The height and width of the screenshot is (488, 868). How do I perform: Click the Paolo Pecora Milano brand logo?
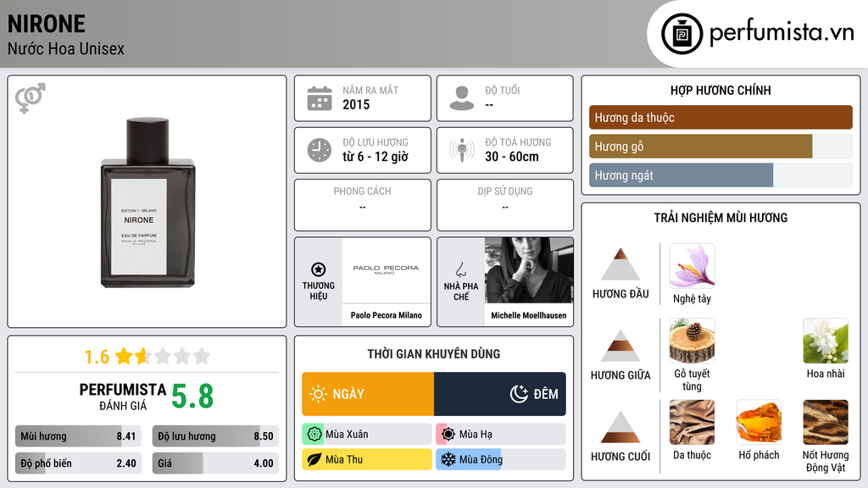point(386,270)
